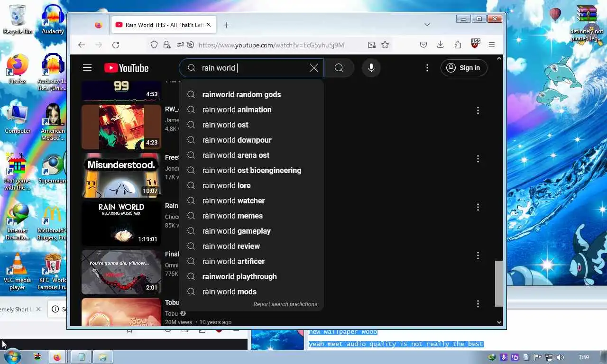This screenshot has width=607, height=364.
Task: Open more options for the Misunderstood video
Action: (x=478, y=159)
